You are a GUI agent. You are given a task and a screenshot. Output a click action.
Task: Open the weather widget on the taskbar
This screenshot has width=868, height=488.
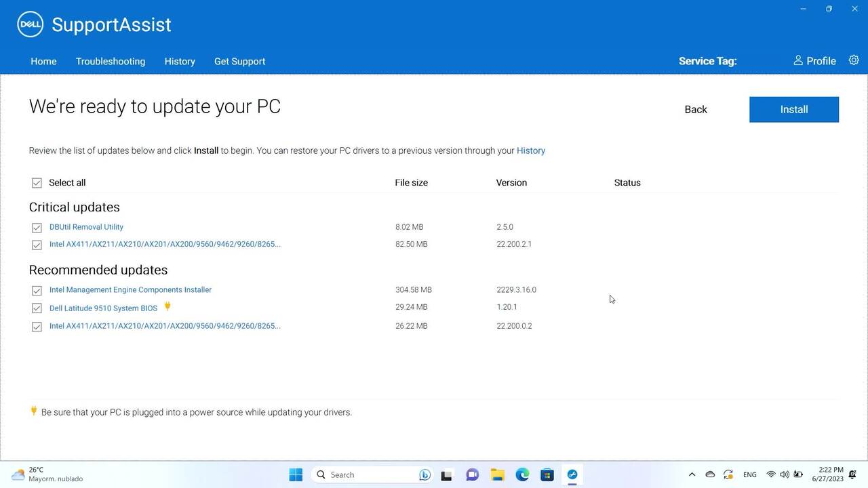coord(46,474)
